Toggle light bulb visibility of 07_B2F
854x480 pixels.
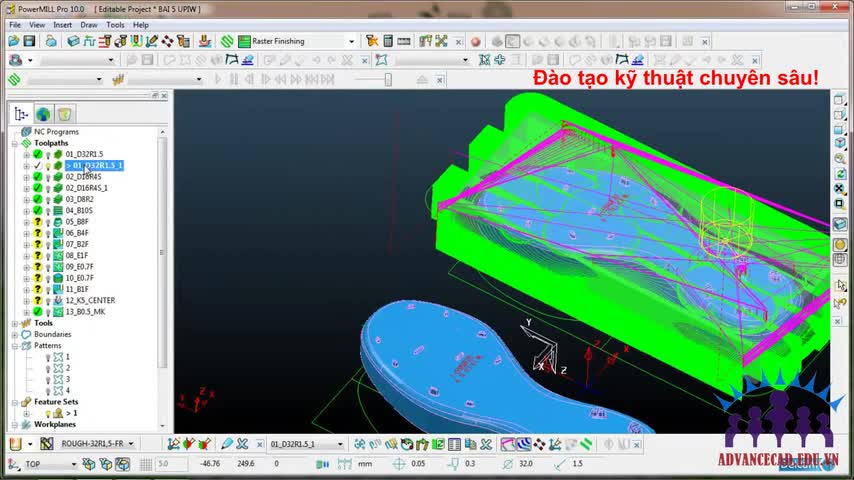coord(48,244)
